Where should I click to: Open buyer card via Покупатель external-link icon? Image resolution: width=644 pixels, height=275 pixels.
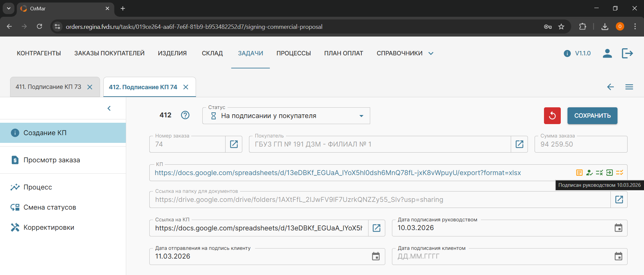tap(519, 144)
